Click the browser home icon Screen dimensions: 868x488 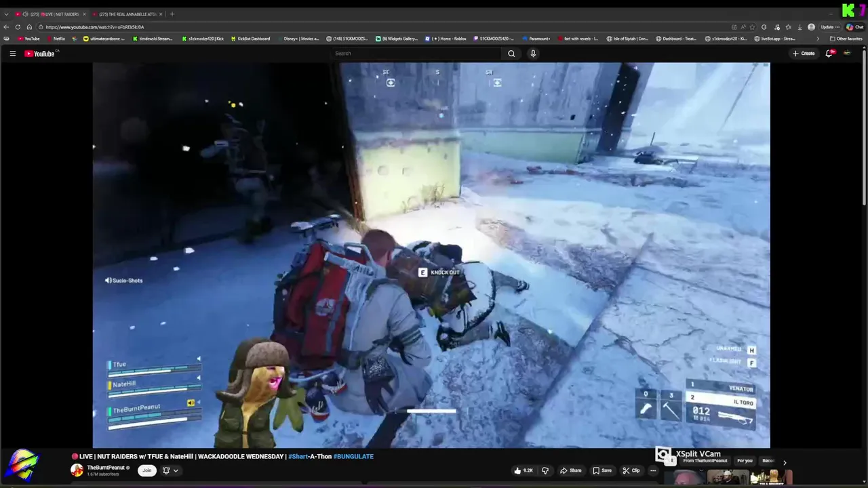[x=29, y=27]
